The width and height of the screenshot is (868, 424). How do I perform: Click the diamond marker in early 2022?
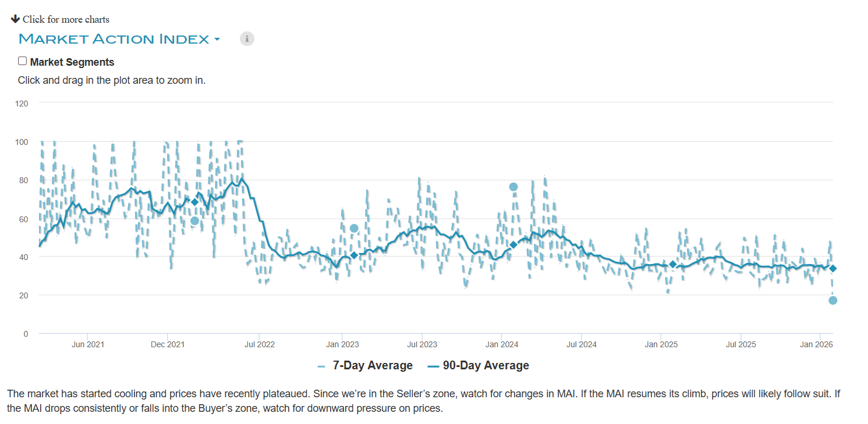(194, 202)
